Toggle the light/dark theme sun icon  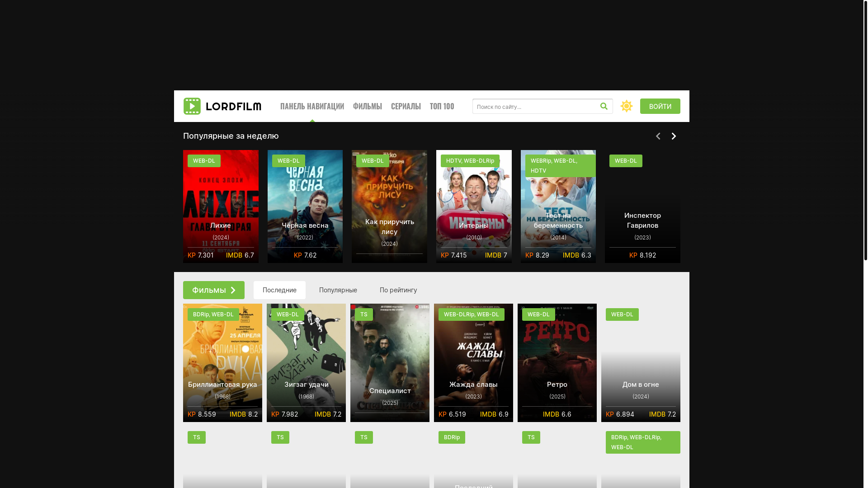point(627,106)
